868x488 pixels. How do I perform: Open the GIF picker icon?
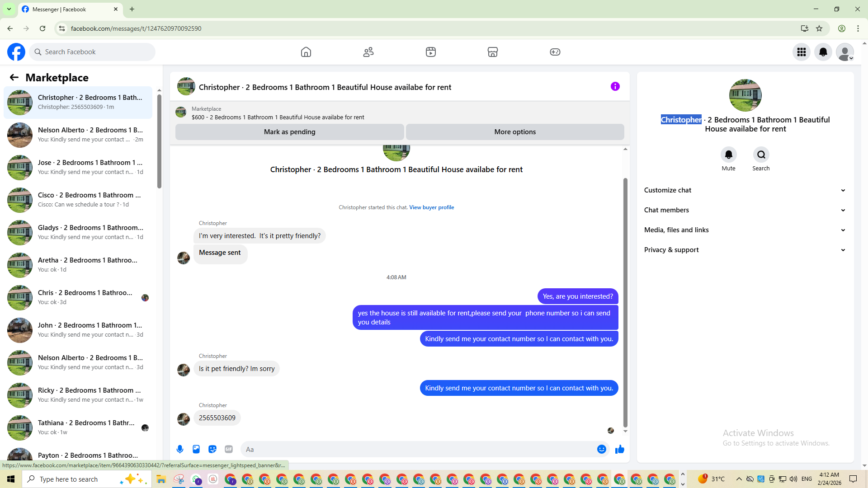click(x=229, y=449)
